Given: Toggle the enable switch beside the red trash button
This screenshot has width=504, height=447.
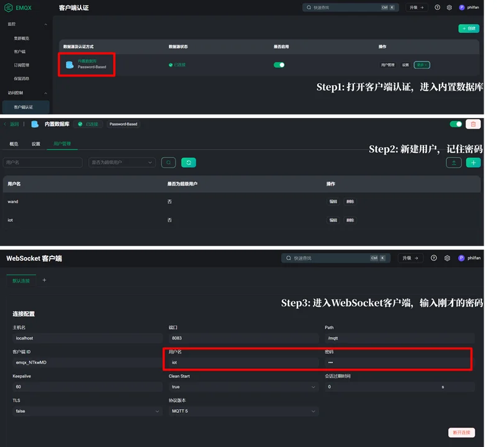Looking at the screenshot, I should [456, 124].
